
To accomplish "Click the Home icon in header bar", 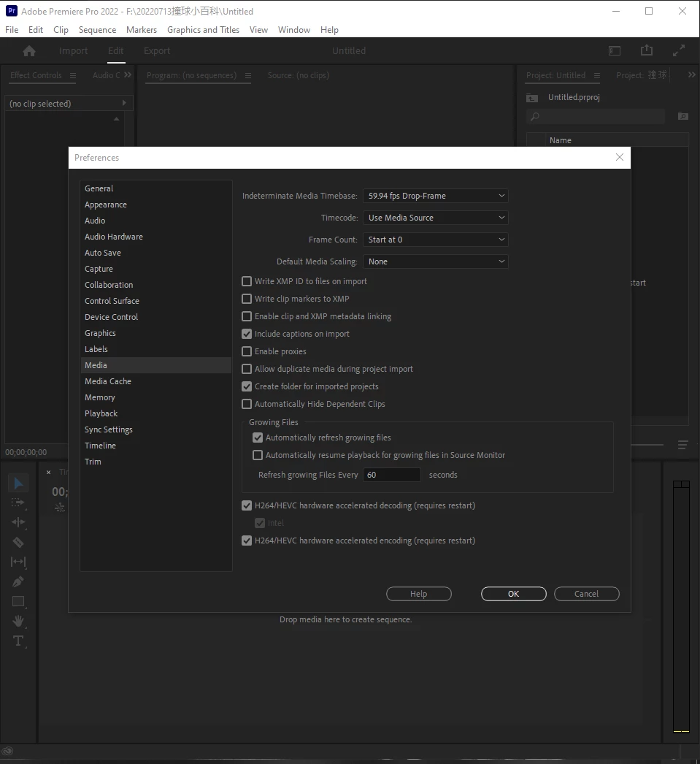I will (29, 50).
